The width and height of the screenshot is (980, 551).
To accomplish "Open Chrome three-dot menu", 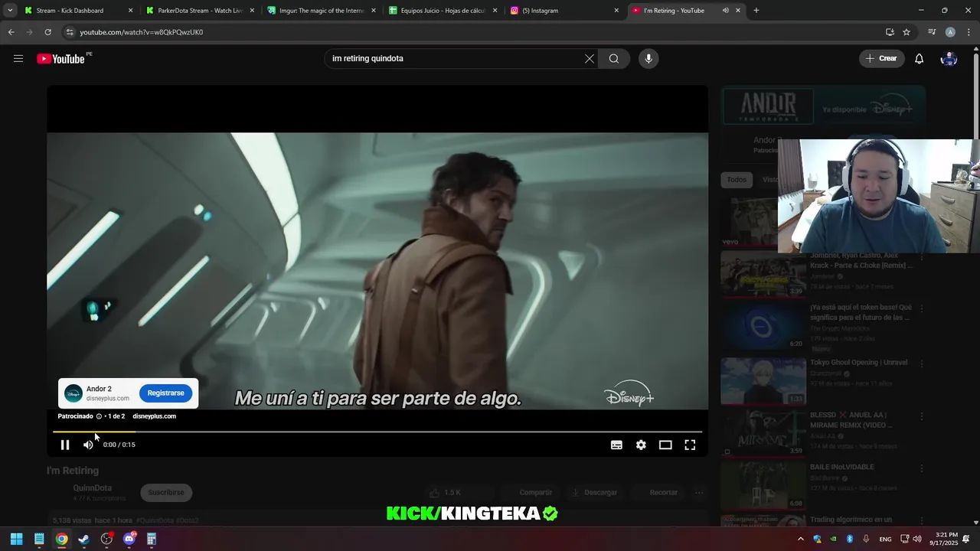I will tap(968, 32).
